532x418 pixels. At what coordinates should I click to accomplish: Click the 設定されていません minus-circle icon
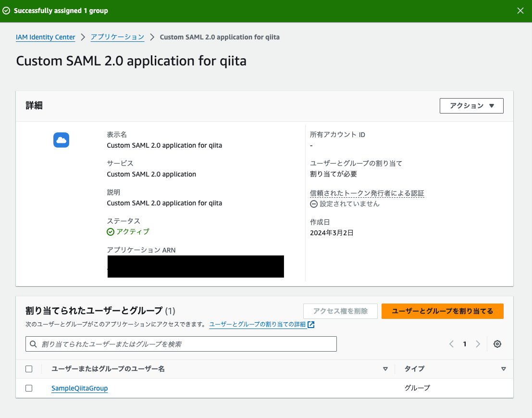[314, 204]
